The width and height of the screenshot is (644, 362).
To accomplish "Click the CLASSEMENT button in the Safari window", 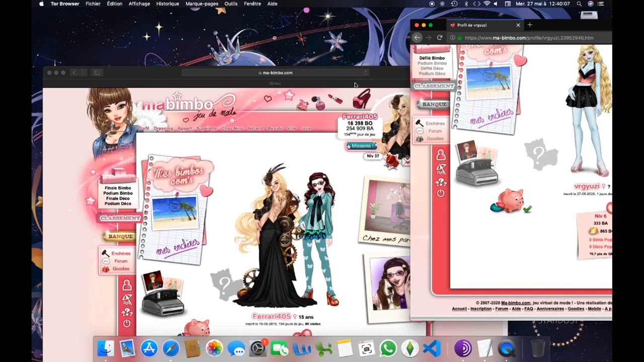I will (120, 218).
